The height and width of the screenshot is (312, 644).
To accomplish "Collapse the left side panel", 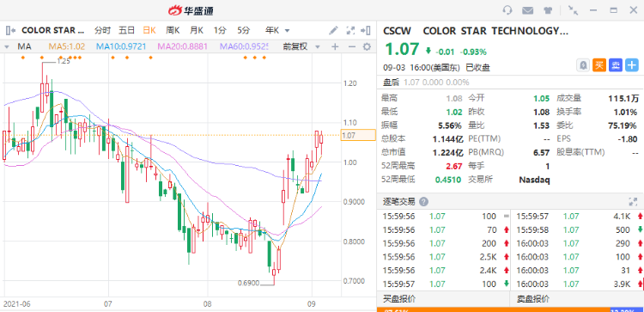I will coord(10,30).
